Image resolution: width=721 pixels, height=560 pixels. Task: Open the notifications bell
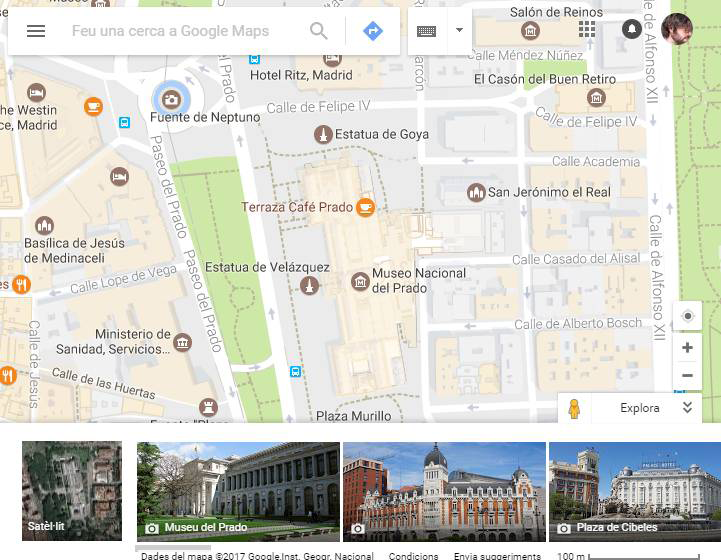tap(632, 29)
